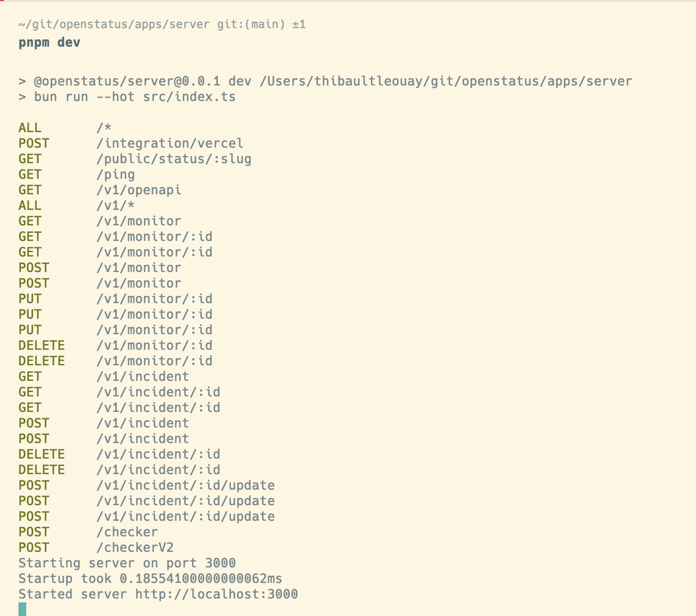Click the /checkerV2 route path
The image size is (696, 616).
(x=135, y=548)
